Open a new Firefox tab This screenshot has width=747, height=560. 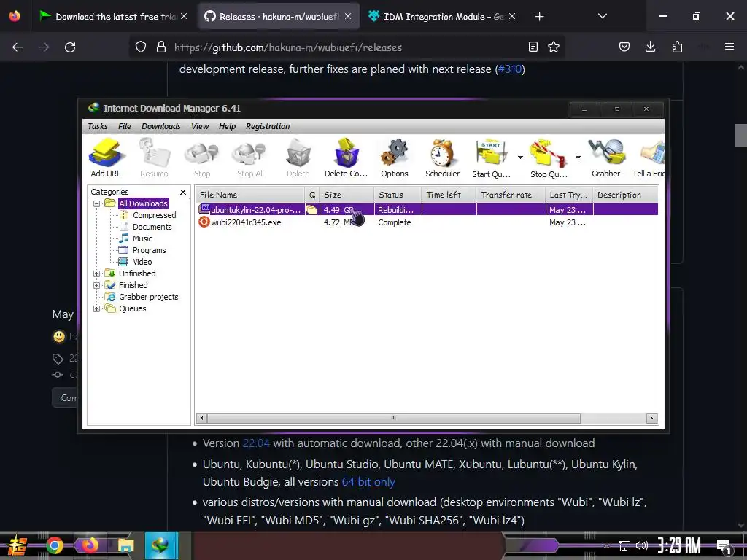[539, 17]
